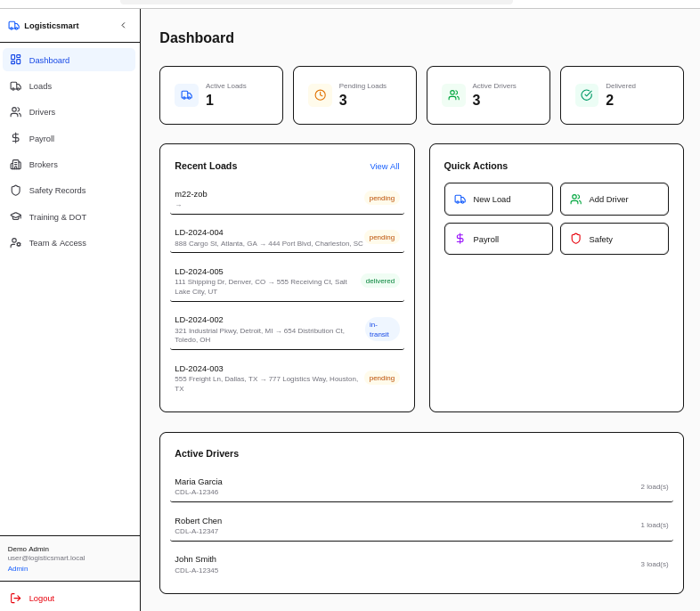Open Training & DOT section
Viewport: 700px width, 611px height.
pyautogui.click(x=69, y=217)
